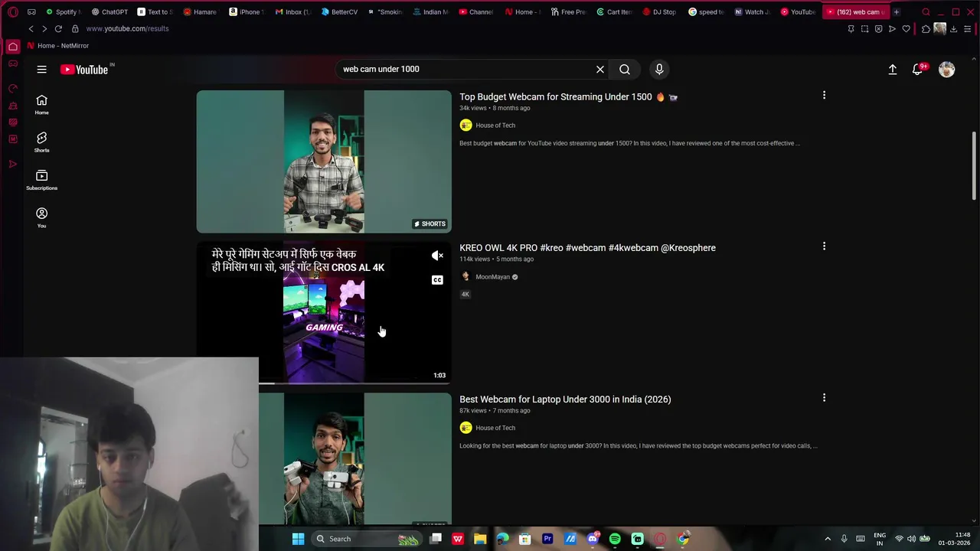Open Home - NetMirror bookmark
Image resolution: width=980 pixels, height=551 pixels.
click(58, 46)
